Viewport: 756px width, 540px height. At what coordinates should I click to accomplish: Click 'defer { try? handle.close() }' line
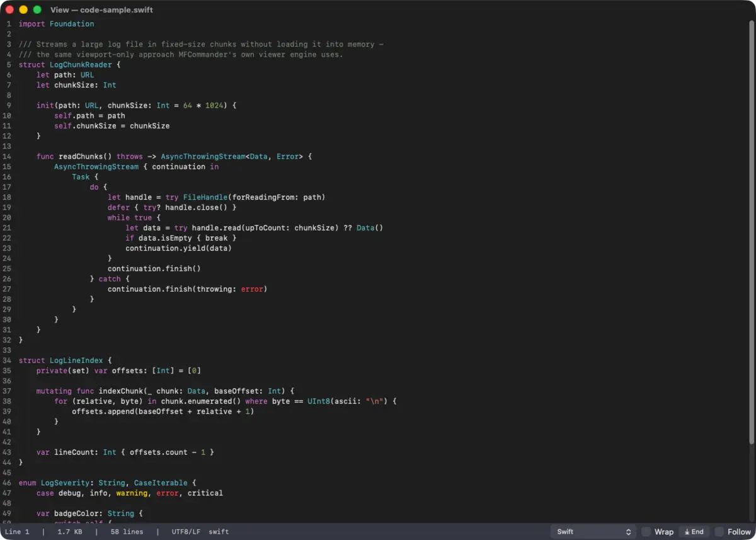pos(172,207)
